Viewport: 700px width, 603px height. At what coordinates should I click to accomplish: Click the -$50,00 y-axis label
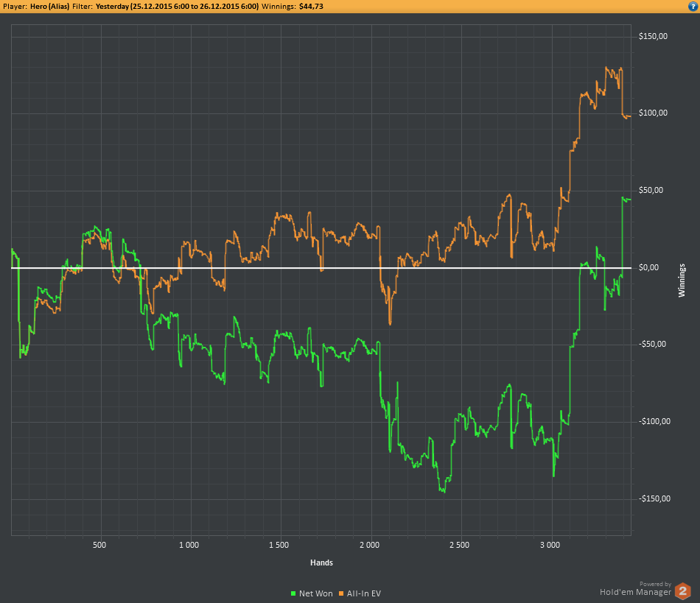(652, 345)
